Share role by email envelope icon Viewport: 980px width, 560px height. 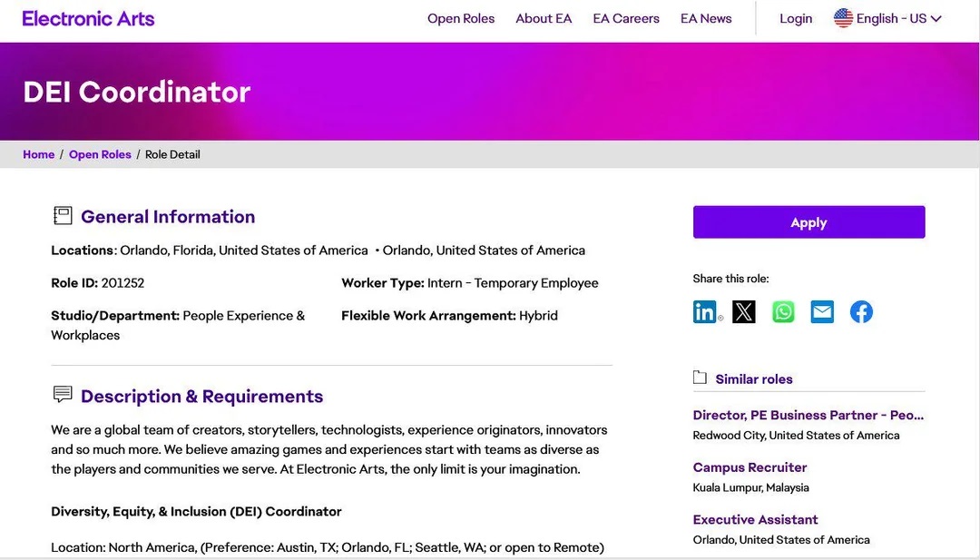pos(822,311)
